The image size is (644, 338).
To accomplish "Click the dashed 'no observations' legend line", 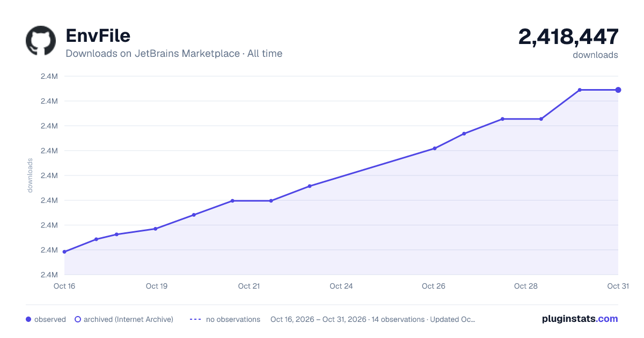I will coord(195,319).
